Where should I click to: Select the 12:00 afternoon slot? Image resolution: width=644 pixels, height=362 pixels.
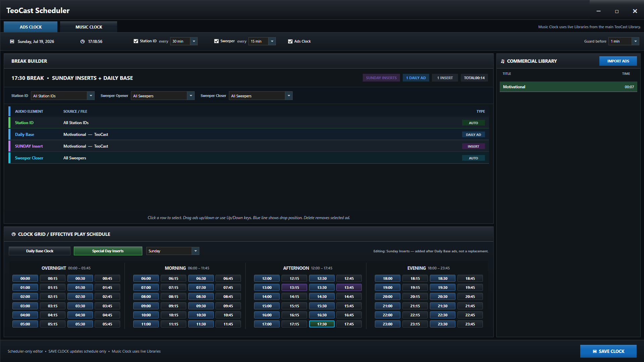267,278
